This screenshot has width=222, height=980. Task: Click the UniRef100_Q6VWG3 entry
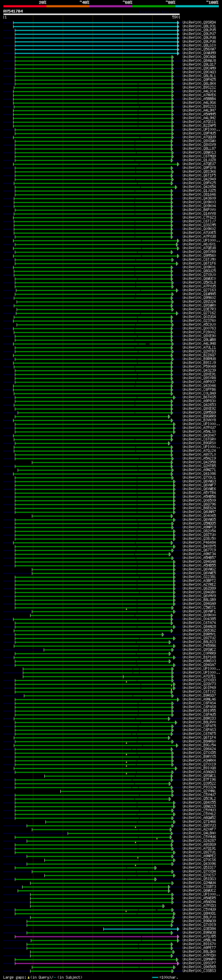199,481
